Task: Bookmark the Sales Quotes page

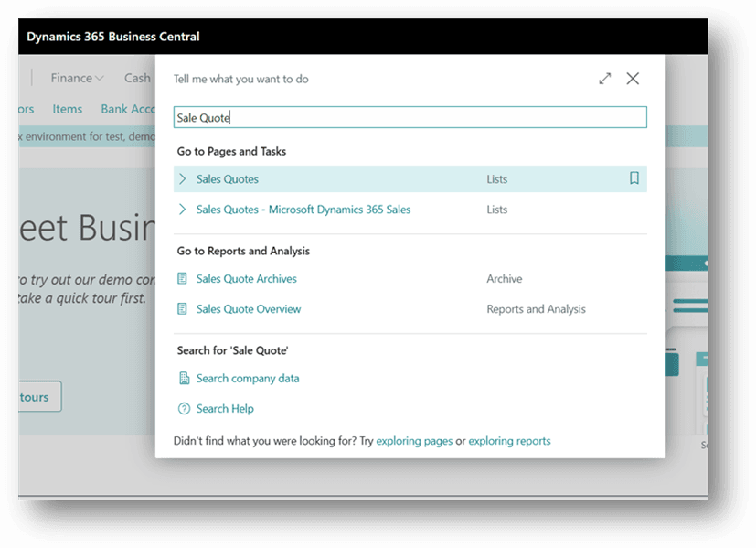Action: (634, 179)
